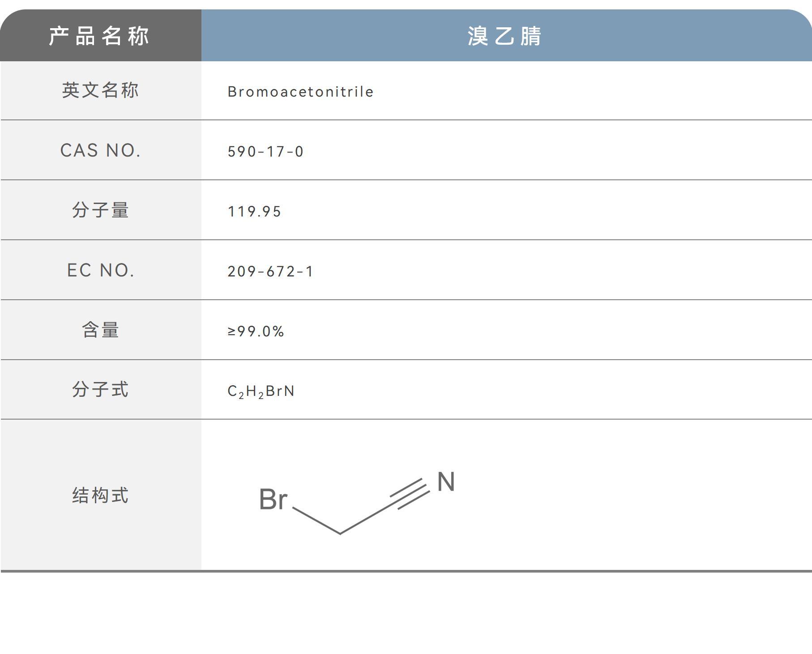Select the 分子量 row label
812x654 pixels.
click(100, 210)
